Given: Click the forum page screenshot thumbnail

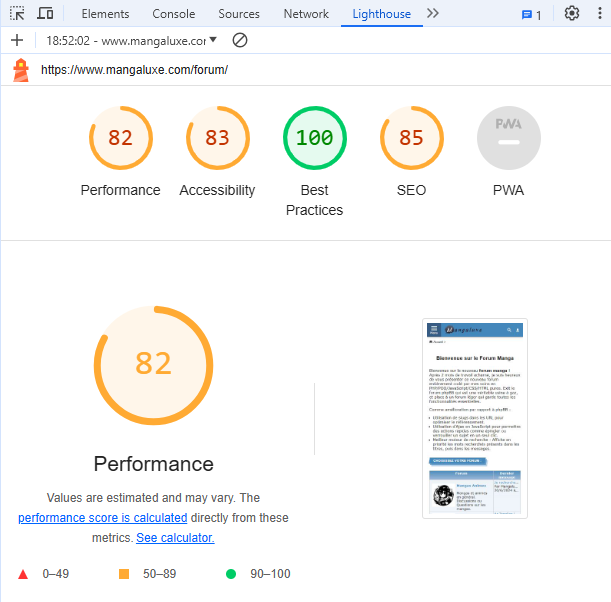Looking at the screenshot, I should pyautogui.click(x=475, y=418).
